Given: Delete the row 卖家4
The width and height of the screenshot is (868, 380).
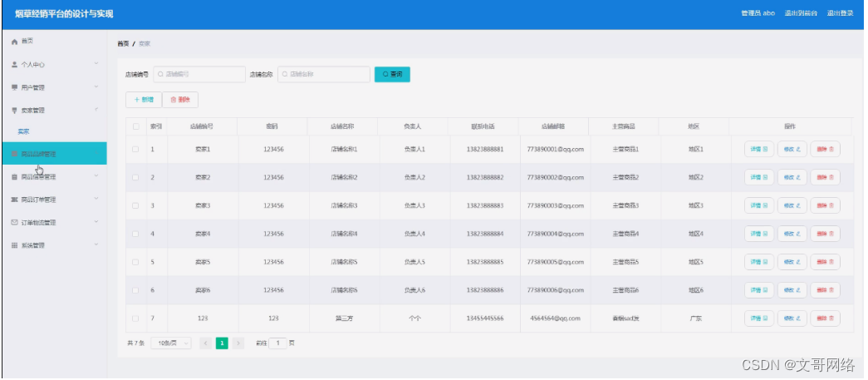Looking at the screenshot, I should point(826,234).
